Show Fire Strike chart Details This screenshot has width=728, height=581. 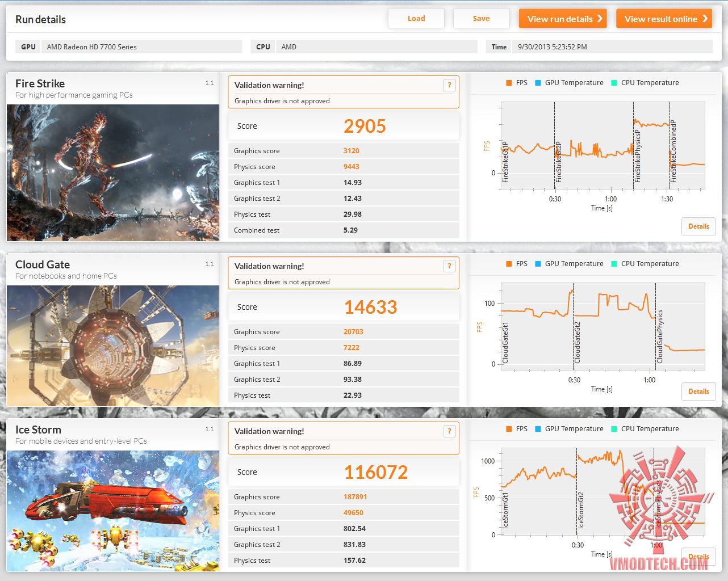pos(698,226)
